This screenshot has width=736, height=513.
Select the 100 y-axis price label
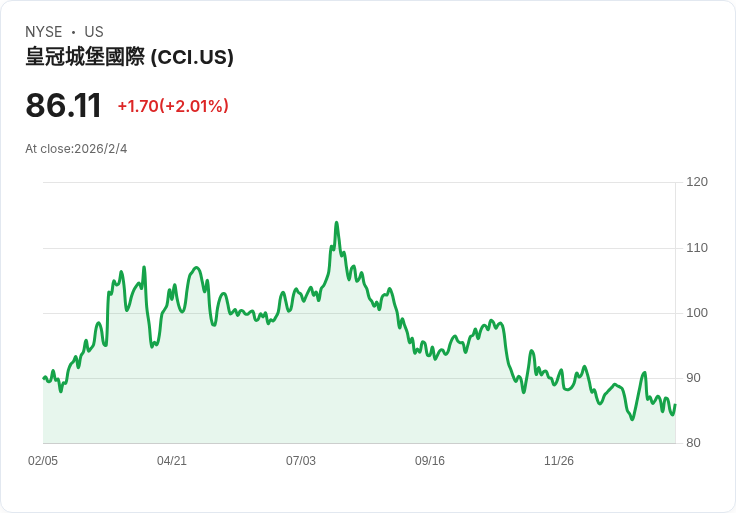click(x=697, y=313)
